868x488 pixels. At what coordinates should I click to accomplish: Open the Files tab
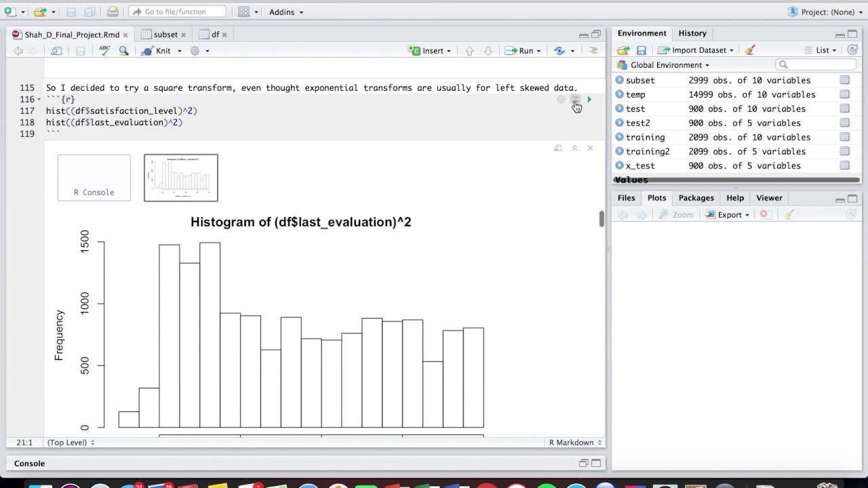click(626, 198)
